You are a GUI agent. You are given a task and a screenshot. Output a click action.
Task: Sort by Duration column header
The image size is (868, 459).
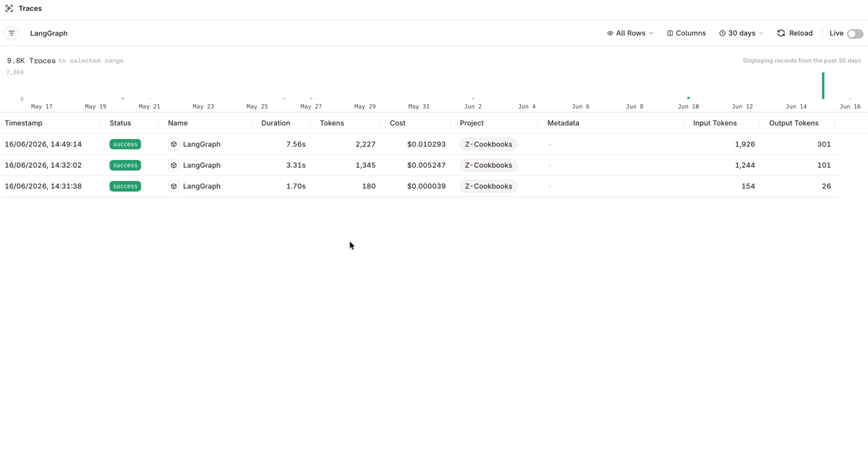tap(276, 123)
